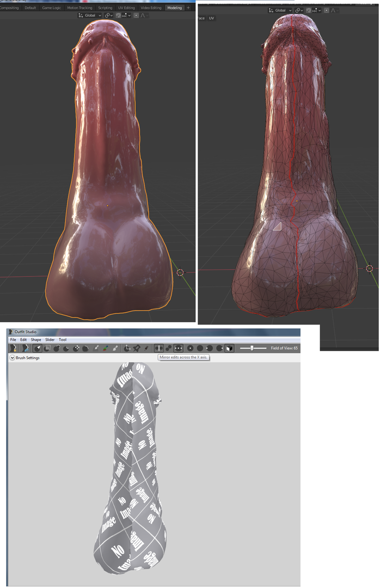Select the Transform tool in Outfit Studio
The width and height of the screenshot is (380, 588).
tap(127, 348)
